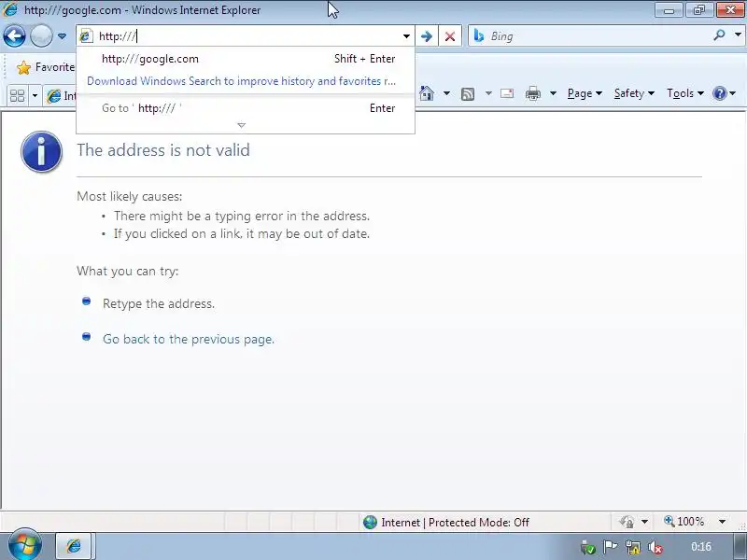Click the RSS feeds icon
Image resolution: width=747 pixels, height=560 pixels.
pyautogui.click(x=468, y=94)
